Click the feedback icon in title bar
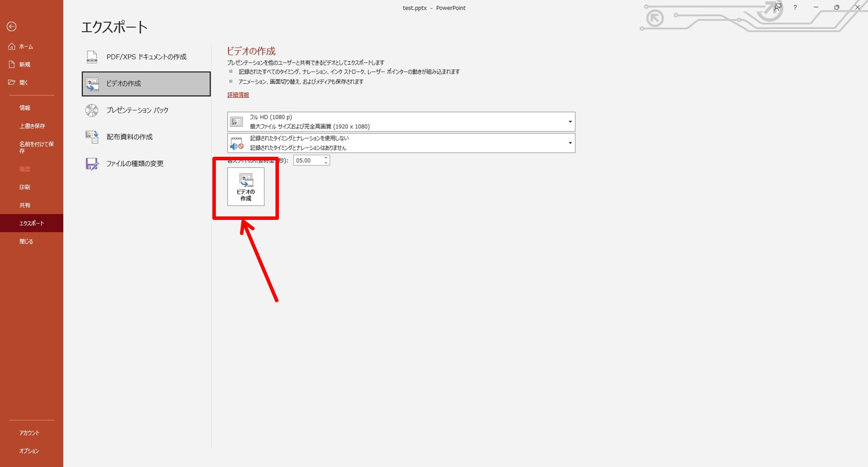 click(778, 8)
